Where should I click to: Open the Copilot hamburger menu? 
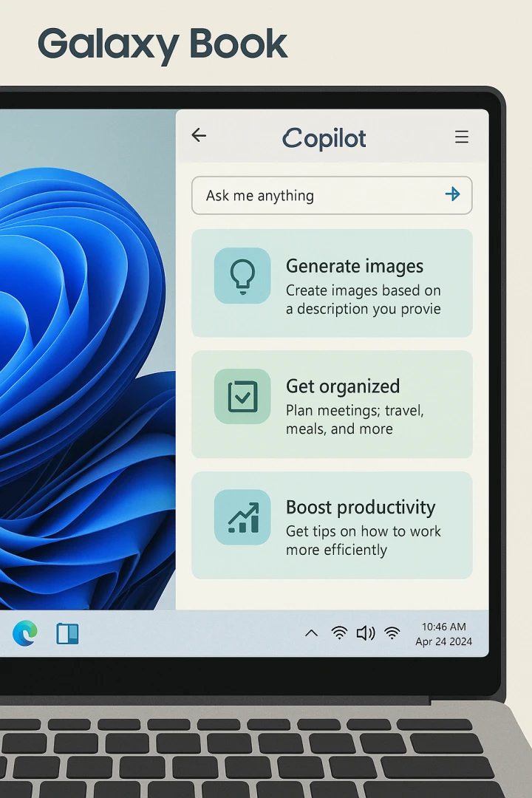point(462,137)
